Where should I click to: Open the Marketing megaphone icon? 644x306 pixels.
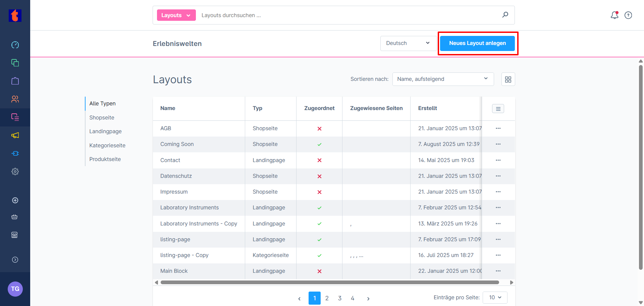[15, 135]
